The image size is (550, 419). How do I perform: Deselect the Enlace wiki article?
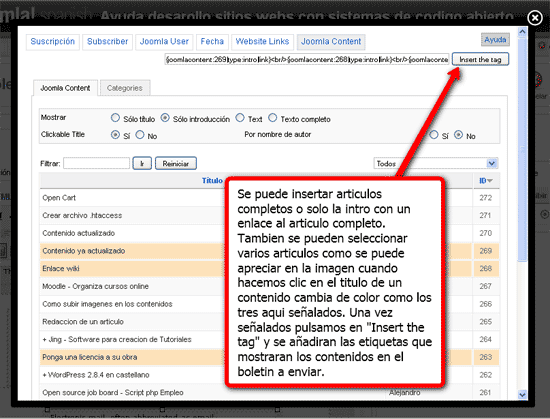[x=61, y=269]
